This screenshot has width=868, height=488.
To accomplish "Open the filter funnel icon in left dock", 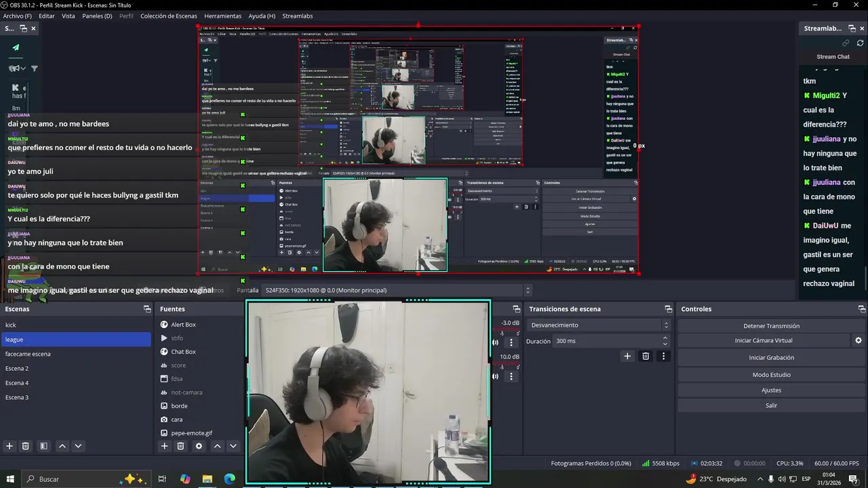I will [34, 68].
